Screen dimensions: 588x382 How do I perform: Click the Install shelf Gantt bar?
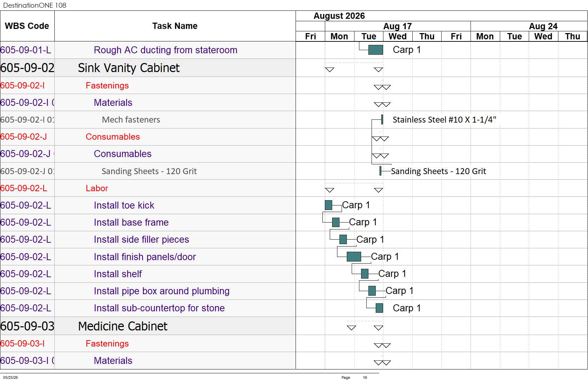click(365, 274)
